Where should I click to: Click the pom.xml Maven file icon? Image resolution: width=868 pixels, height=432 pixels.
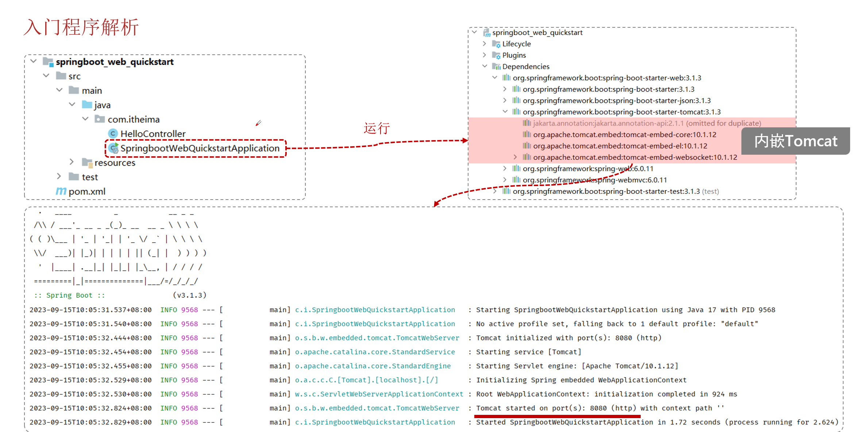tap(61, 191)
